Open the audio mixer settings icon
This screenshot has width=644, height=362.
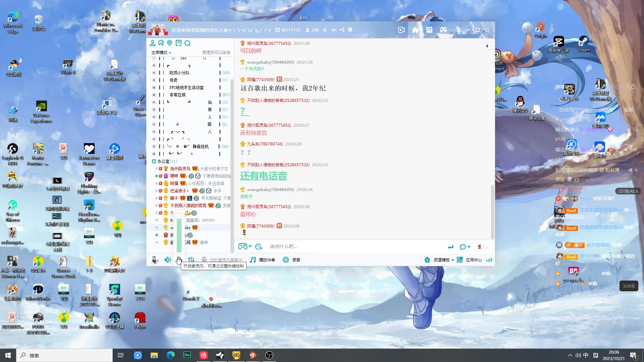pyautogui.click(x=192, y=259)
